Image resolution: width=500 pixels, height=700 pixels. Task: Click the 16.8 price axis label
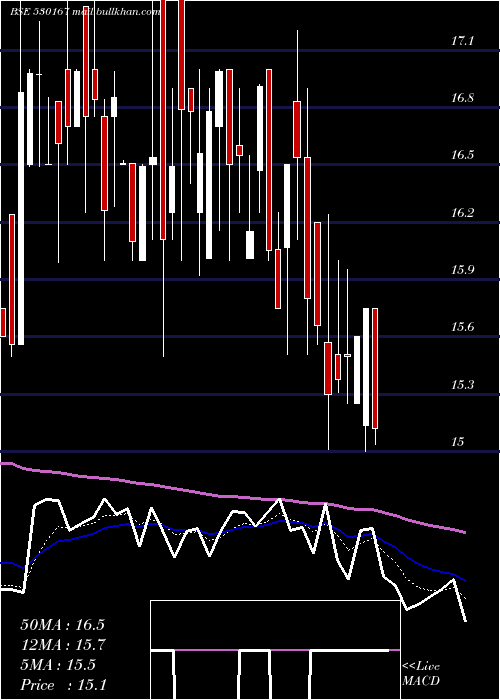pyautogui.click(x=462, y=98)
